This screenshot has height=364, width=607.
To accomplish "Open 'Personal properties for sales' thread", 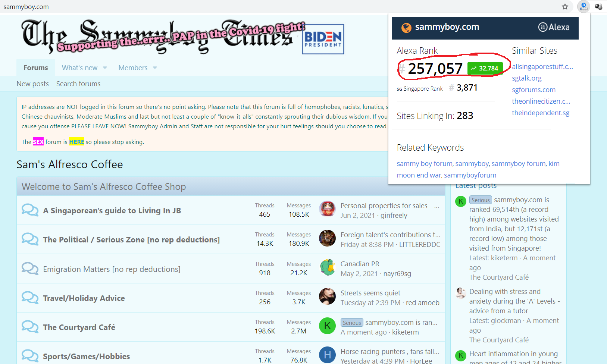I will tap(390, 205).
